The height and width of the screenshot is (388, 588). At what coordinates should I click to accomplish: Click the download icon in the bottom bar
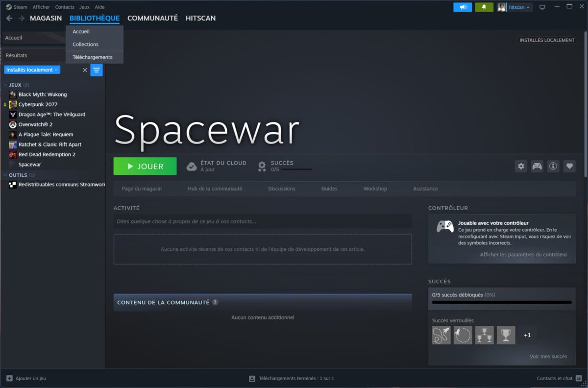coord(252,378)
